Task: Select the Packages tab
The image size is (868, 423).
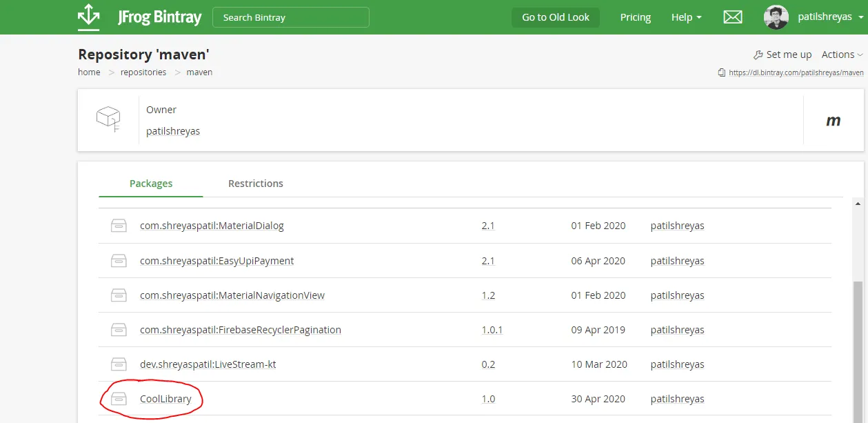Action: 150,183
